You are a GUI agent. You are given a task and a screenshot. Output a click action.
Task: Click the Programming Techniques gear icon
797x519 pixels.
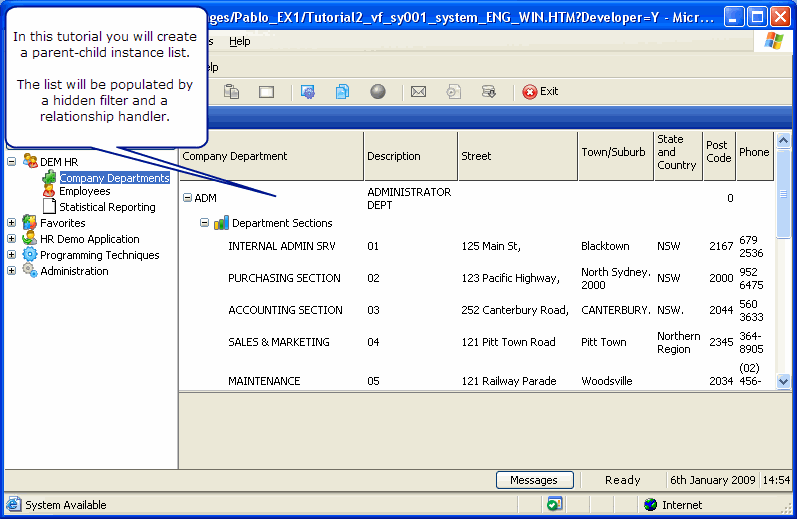[30, 254]
